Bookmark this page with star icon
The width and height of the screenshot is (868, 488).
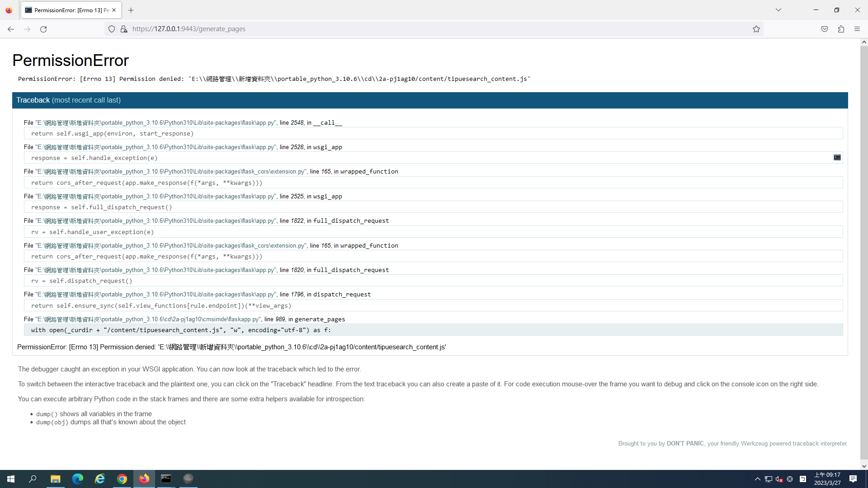(x=756, y=29)
